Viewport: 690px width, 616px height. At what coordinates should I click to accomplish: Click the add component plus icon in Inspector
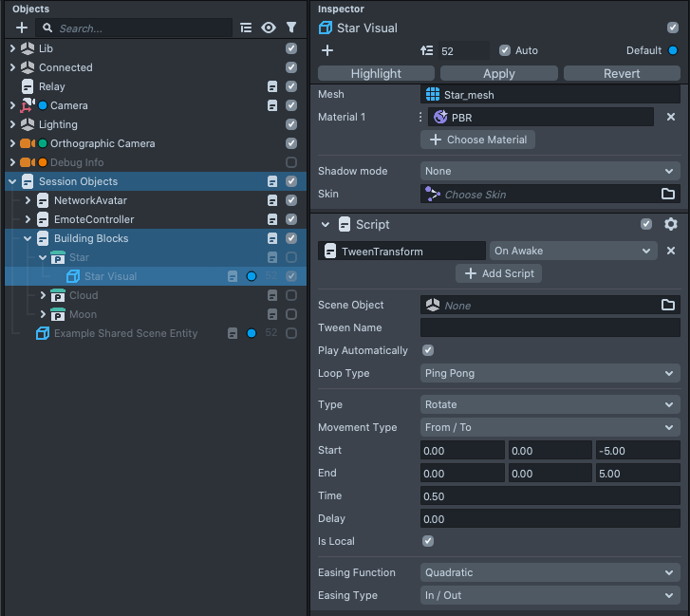pyautogui.click(x=327, y=50)
